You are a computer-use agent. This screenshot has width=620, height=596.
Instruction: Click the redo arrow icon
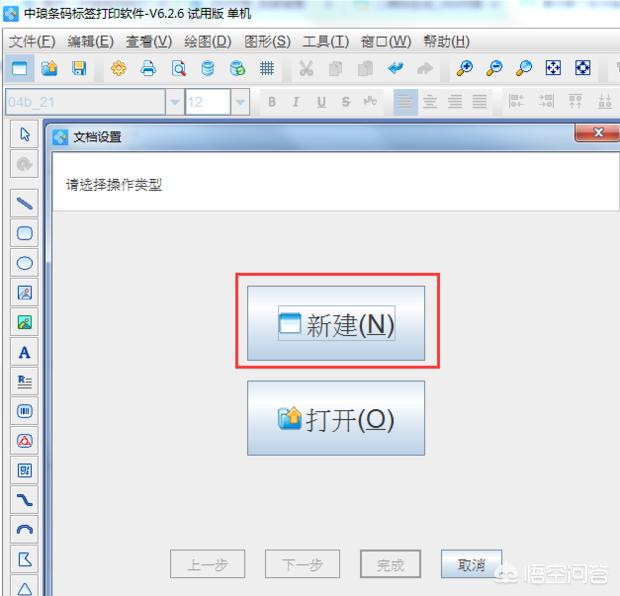click(x=425, y=69)
